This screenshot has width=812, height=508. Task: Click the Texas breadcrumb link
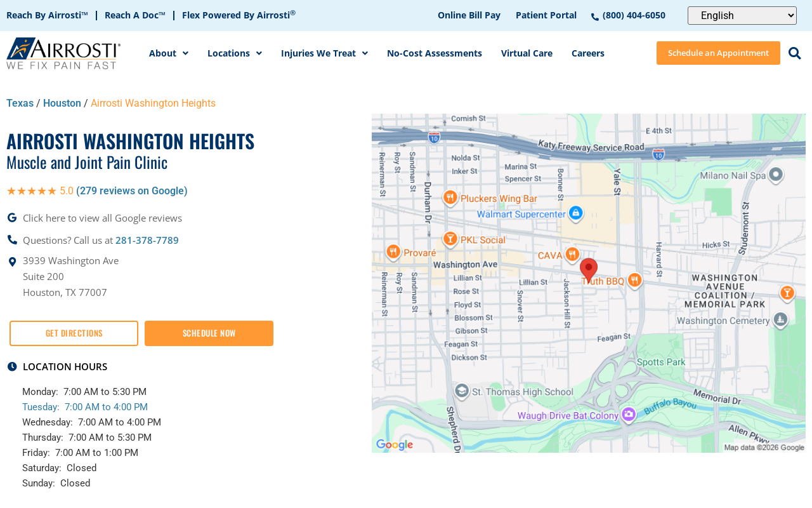[20, 104]
